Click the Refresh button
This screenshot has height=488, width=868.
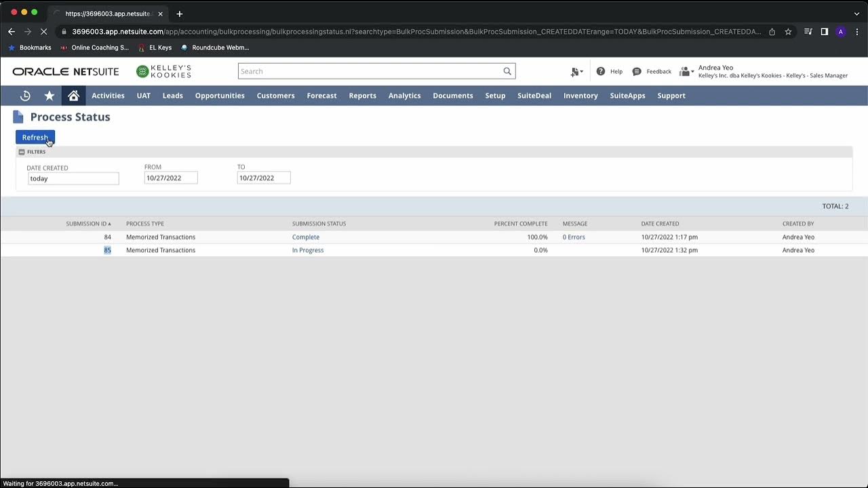click(x=35, y=138)
